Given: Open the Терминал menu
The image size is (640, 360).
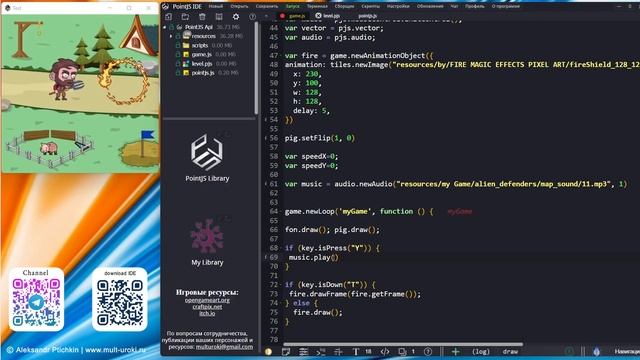Looking at the screenshot, I should 317,7.
